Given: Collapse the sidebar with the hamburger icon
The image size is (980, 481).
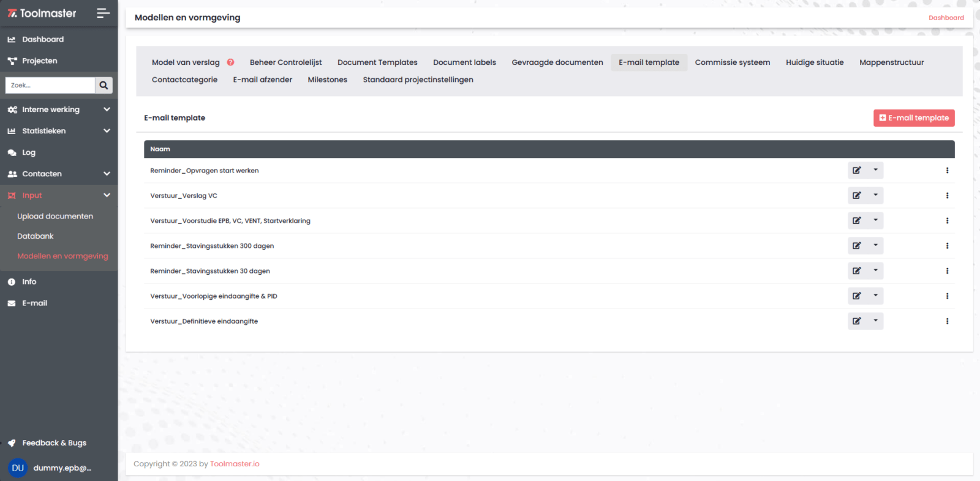Looking at the screenshot, I should point(104,13).
